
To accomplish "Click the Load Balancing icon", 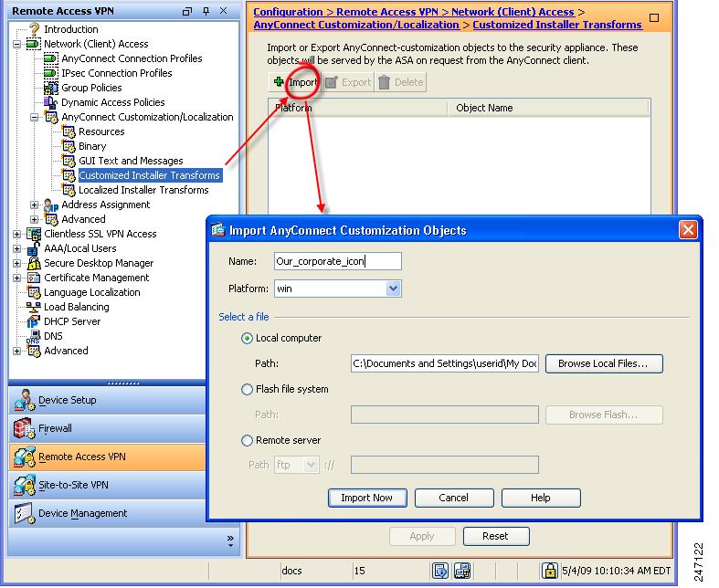I will tap(34, 307).
